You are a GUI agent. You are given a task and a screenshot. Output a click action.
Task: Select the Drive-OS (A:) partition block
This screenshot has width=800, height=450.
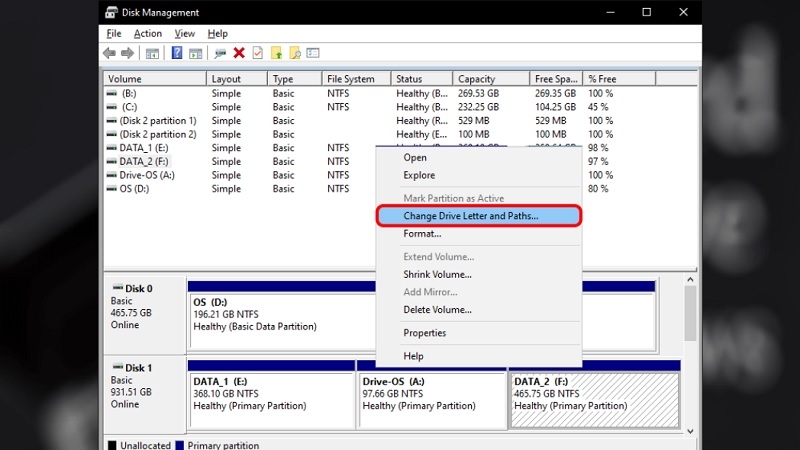pos(432,394)
